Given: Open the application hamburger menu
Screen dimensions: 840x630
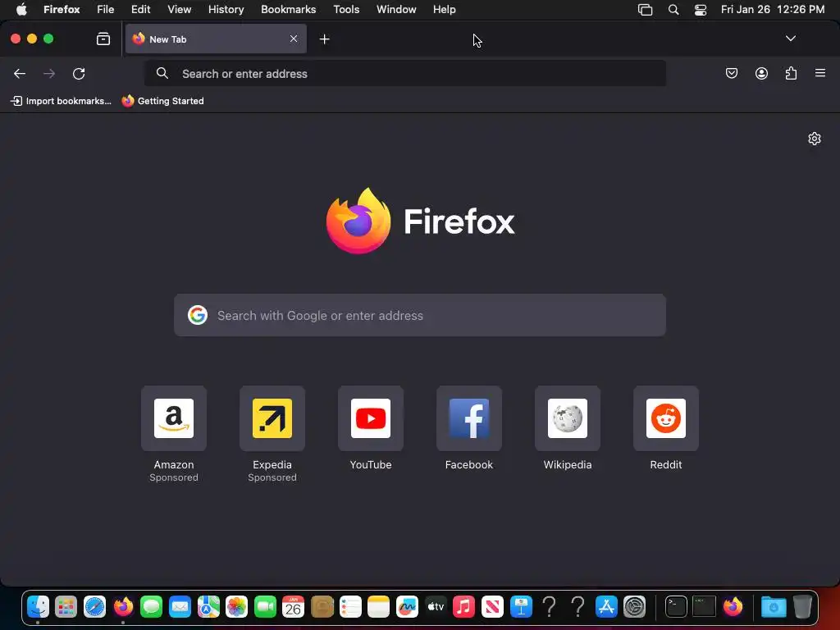Looking at the screenshot, I should (820, 73).
